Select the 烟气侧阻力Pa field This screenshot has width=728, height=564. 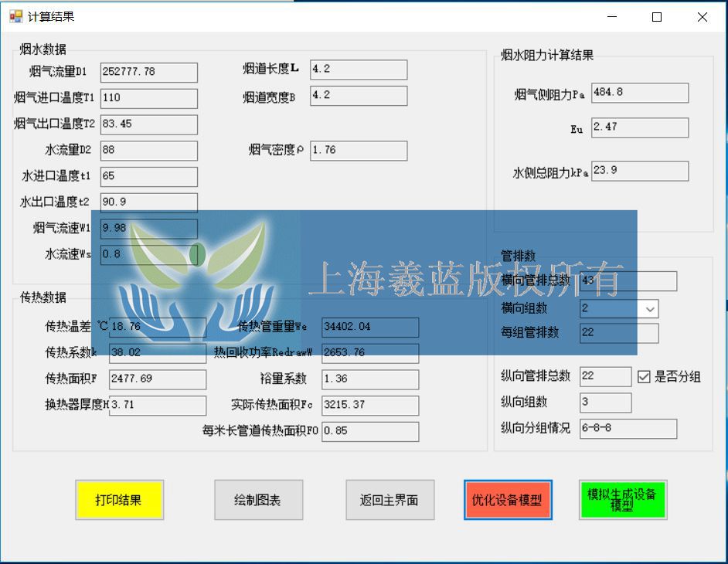click(x=640, y=93)
